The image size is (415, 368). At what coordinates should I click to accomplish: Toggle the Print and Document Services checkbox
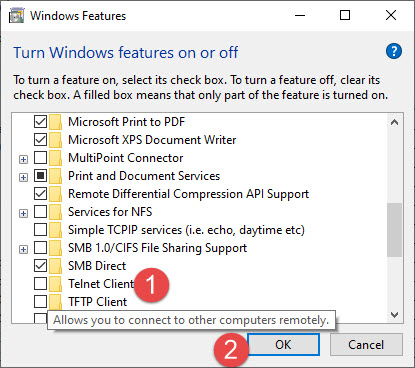click(40, 176)
